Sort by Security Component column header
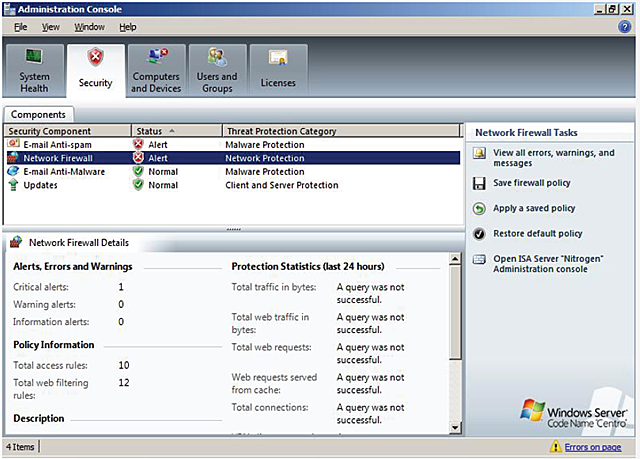 pos(68,131)
